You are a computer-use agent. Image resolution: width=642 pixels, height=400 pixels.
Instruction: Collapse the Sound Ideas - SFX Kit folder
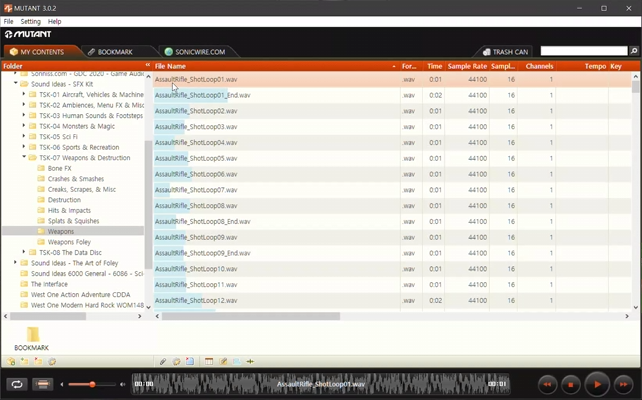coord(16,84)
